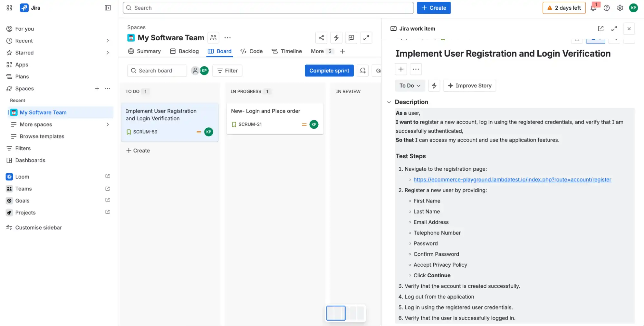The height and width of the screenshot is (326, 644).
Task: Open the settings gear icon
Action: point(620,8)
